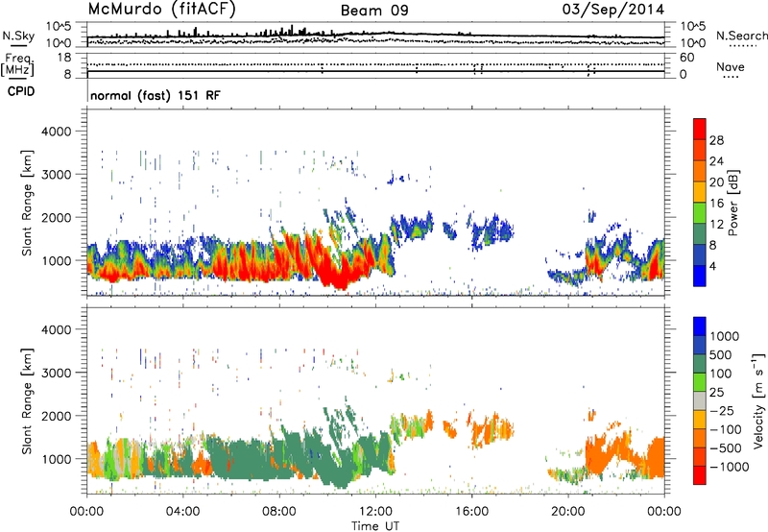Click the '4' tick on the power colorbar
The image size is (768, 532).
tap(712, 266)
